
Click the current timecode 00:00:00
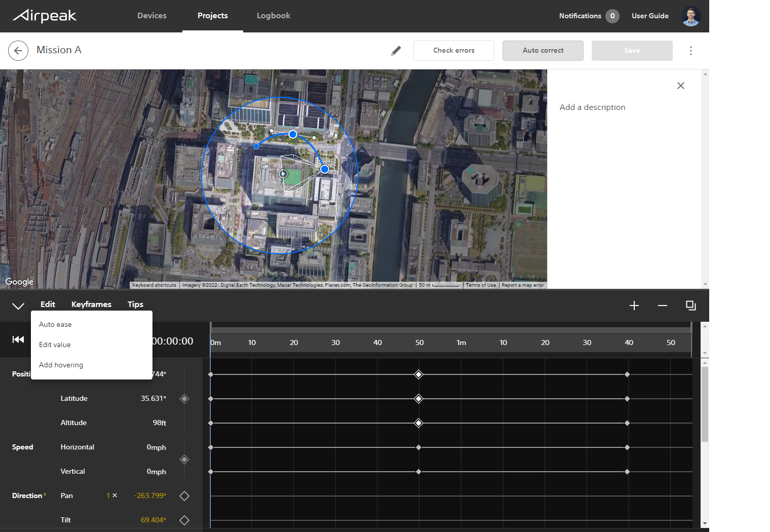point(173,341)
